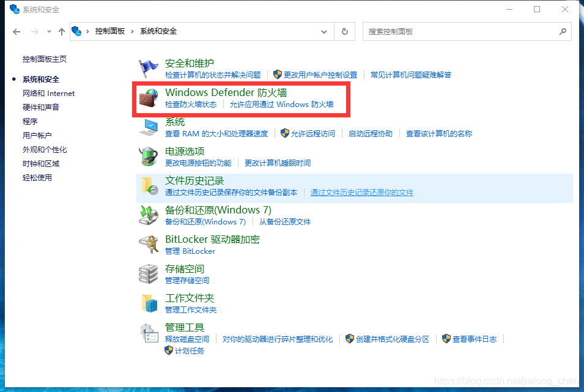Click 检查计算机的状态并解决问题
The image size is (584, 392).
tap(213, 75)
